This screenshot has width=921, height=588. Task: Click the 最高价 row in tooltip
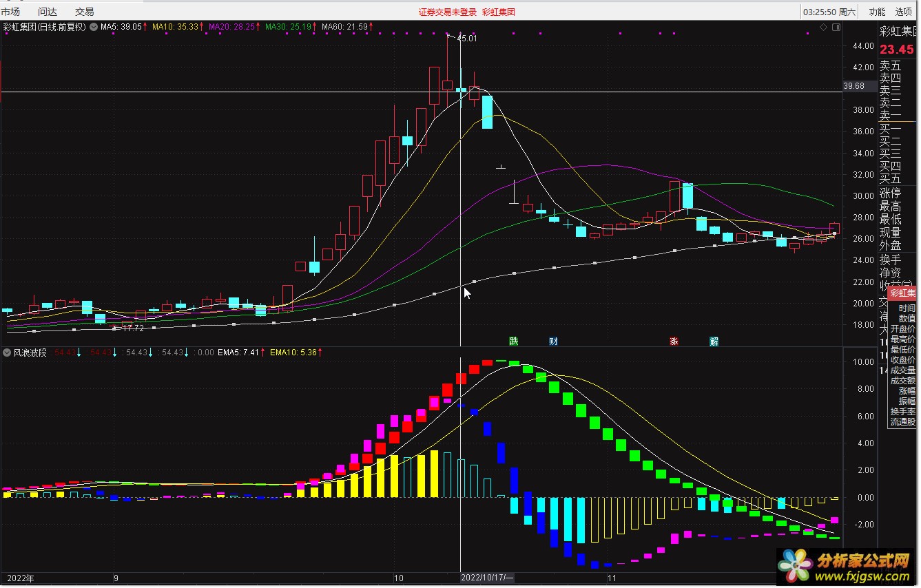click(902, 339)
